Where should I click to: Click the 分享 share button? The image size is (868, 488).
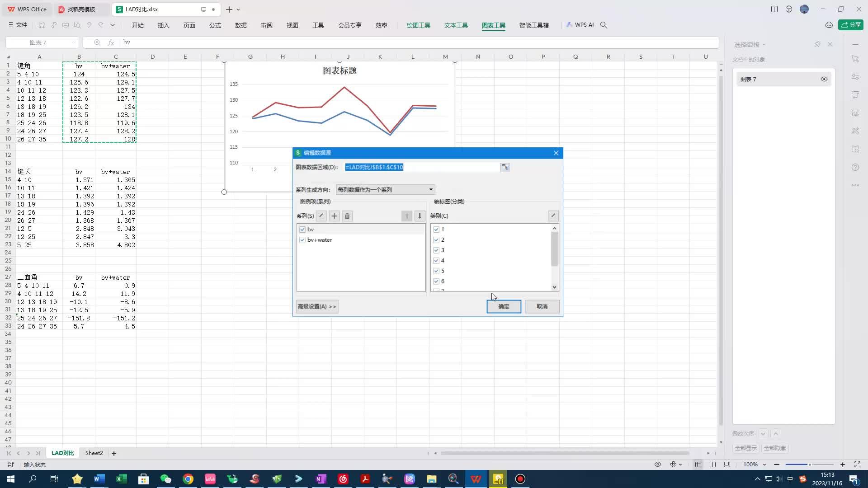pyautogui.click(x=851, y=25)
